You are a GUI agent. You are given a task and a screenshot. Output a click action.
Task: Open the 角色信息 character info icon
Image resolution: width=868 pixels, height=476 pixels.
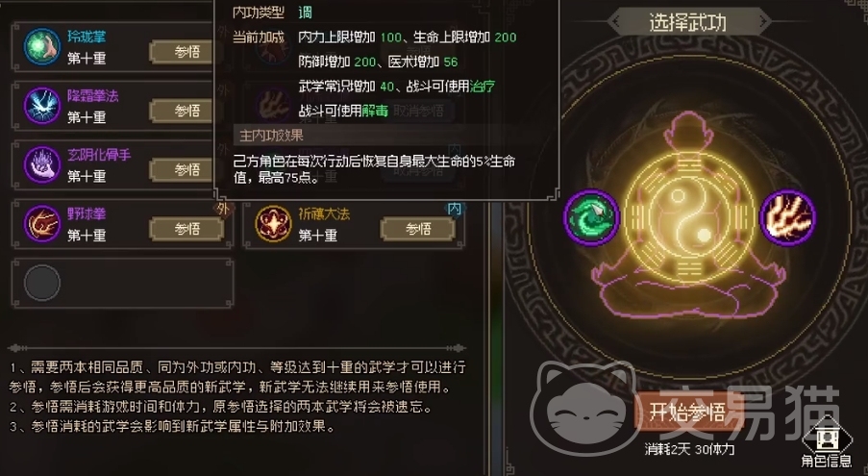(x=826, y=442)
